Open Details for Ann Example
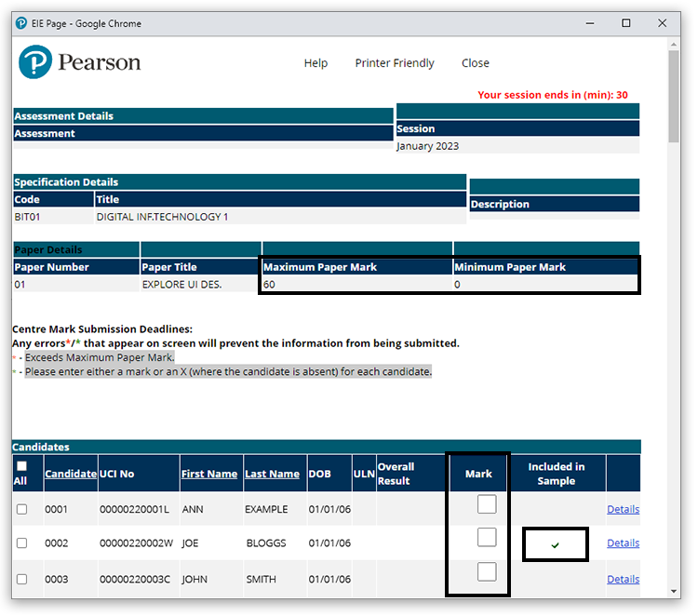The height and width of the screenshot is (616, 698). (623, 509)
